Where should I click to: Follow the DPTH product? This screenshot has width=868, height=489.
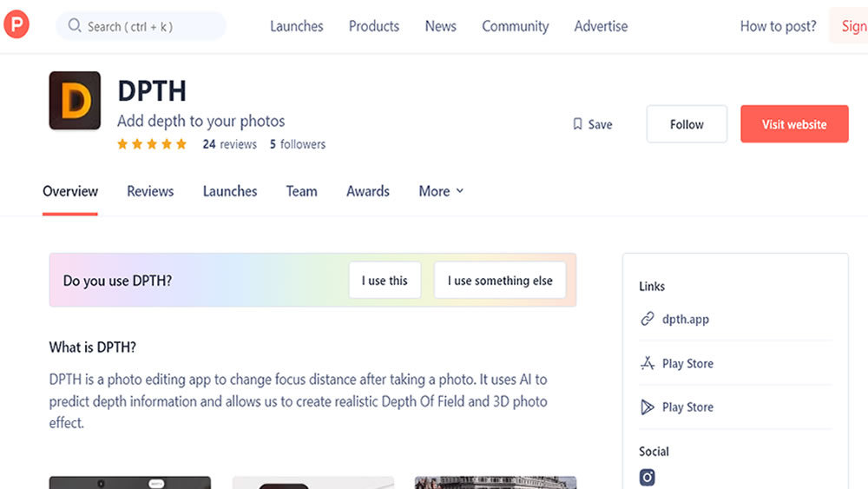click(687, 124)
